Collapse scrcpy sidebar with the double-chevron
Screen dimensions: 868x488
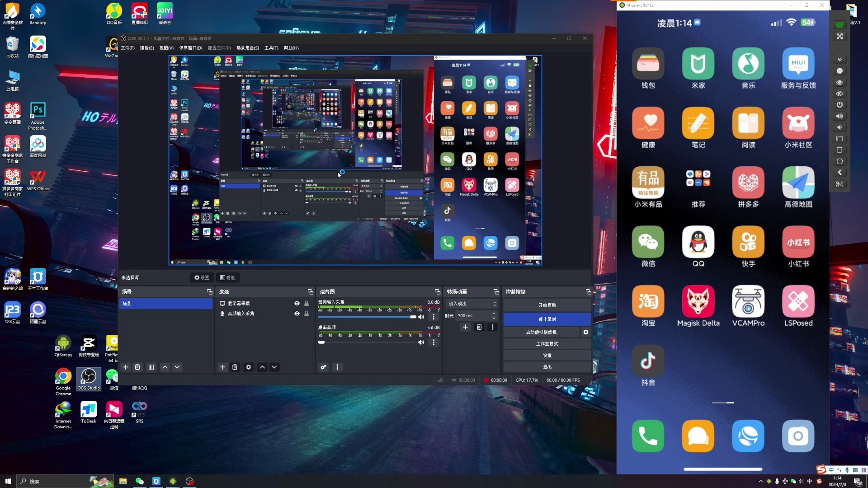click(x=840, y=59)
